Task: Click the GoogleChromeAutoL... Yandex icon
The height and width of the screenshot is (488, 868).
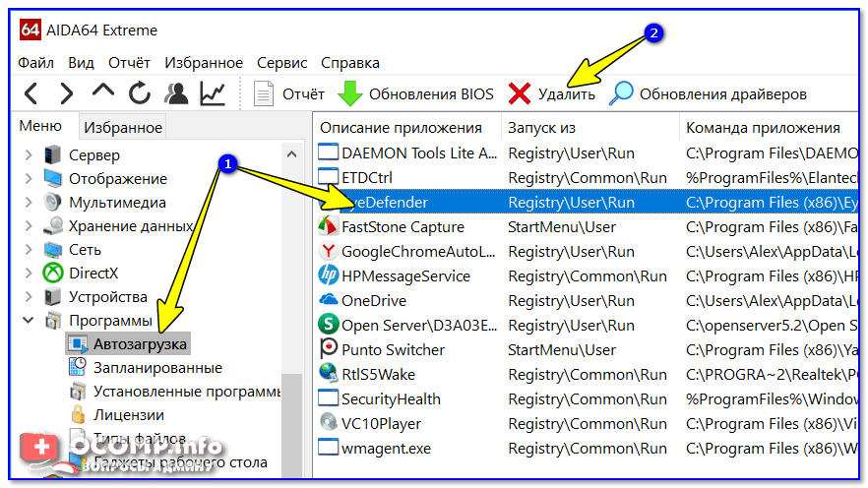Action: [x=328, y=251]
